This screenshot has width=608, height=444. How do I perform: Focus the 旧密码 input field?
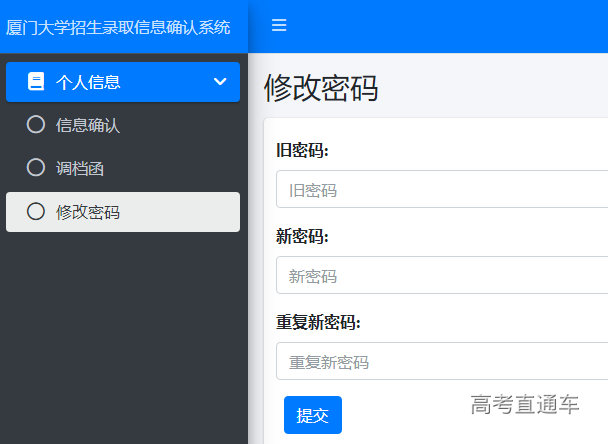[x=442, y=190]
